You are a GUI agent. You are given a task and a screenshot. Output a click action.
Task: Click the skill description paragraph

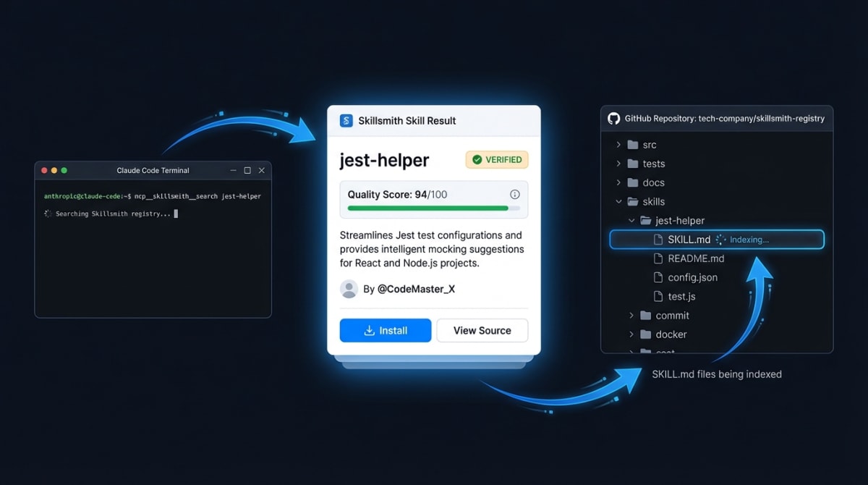tap(433, 249)
